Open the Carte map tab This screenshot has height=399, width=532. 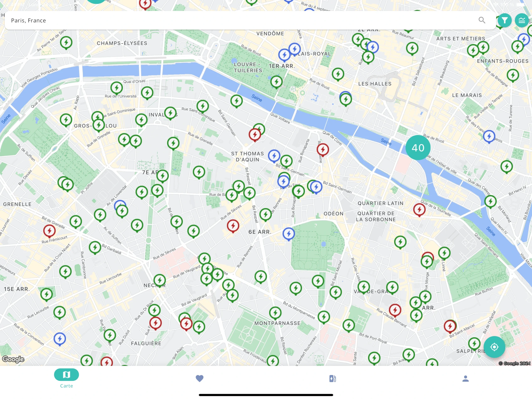66,378
